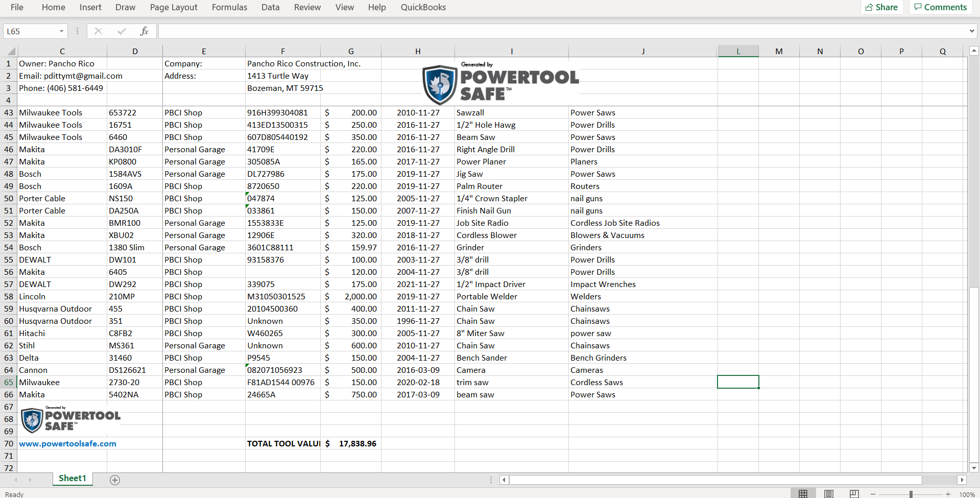The height and width of the screenshot is (498, 980).
Task: Click the Insert Function fx icon
Action: coord(144,31)
